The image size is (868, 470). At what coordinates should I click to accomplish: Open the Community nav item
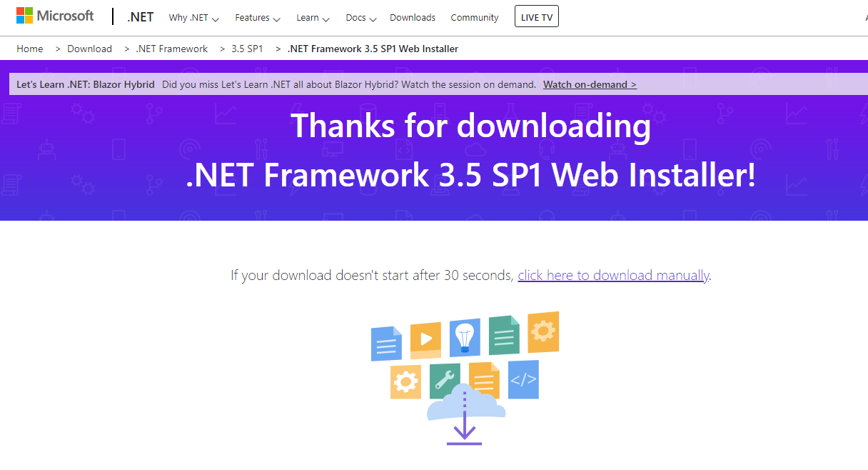pyautogui.click(x=475, y=17)
